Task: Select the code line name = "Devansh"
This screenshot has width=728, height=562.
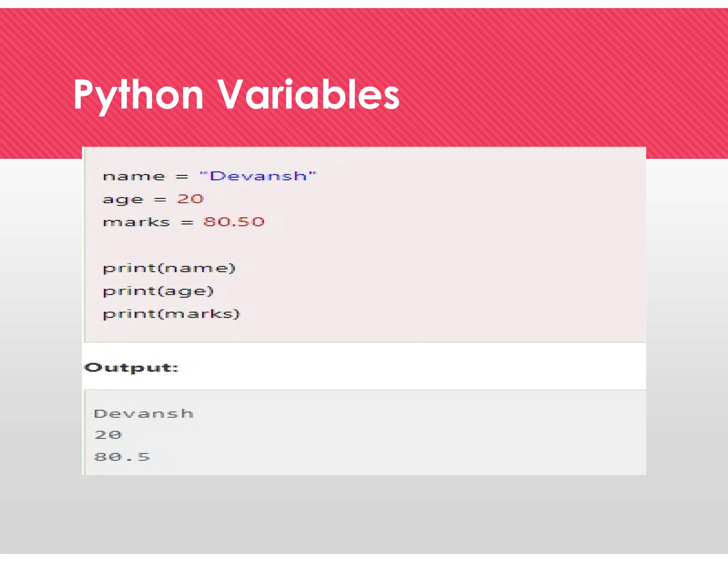Action: [x=209, y=176]
